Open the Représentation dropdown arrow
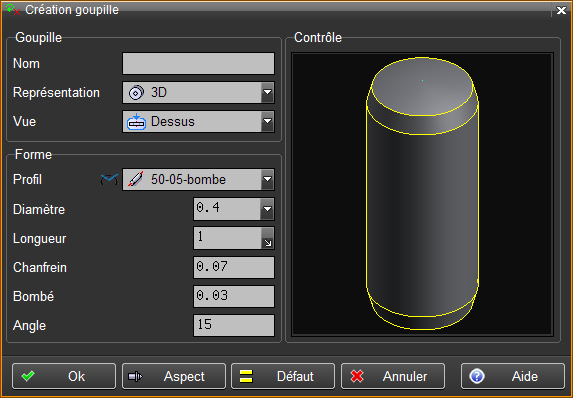Viewport: 573px width, 398px height. (x=267, y=92)
